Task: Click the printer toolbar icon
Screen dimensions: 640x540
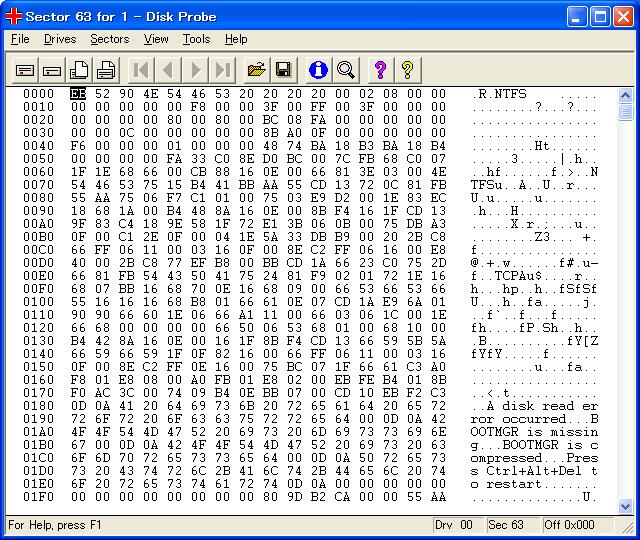Action: click(106, 70)
